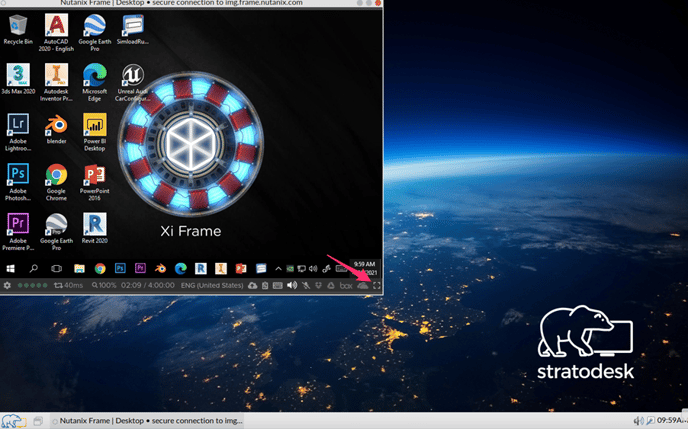688x429 pixels.
Task: Open Adobe Premiere Pro desktop shortcut
Action: pos(18,232)
